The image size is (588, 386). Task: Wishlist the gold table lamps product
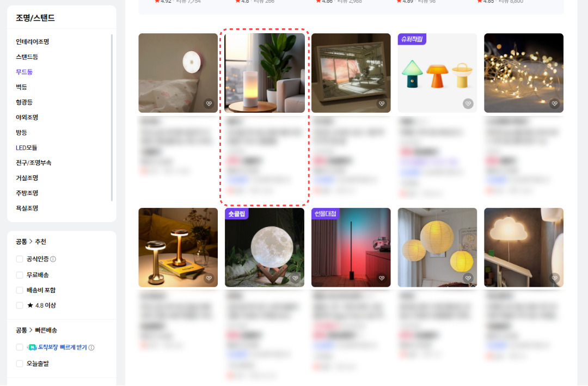click(x=209, y=278)
